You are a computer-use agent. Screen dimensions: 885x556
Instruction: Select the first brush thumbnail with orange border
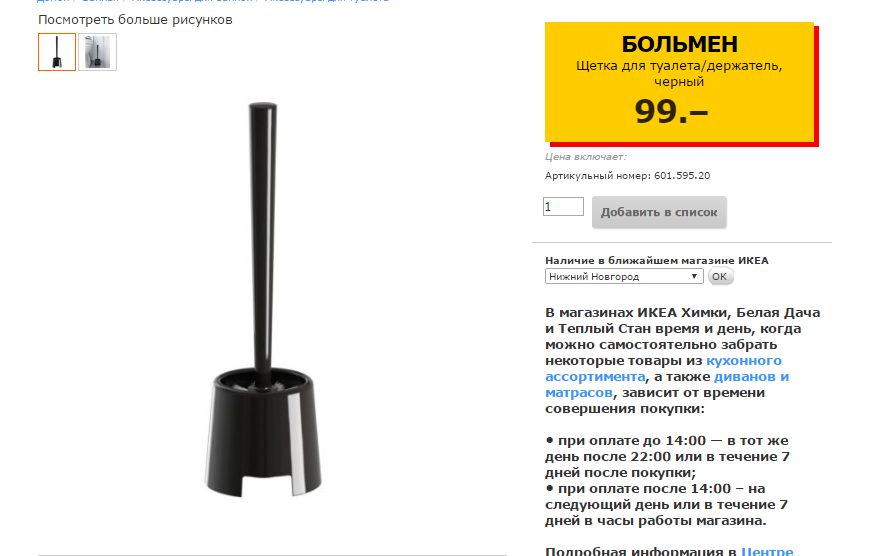tap(57, 52)
